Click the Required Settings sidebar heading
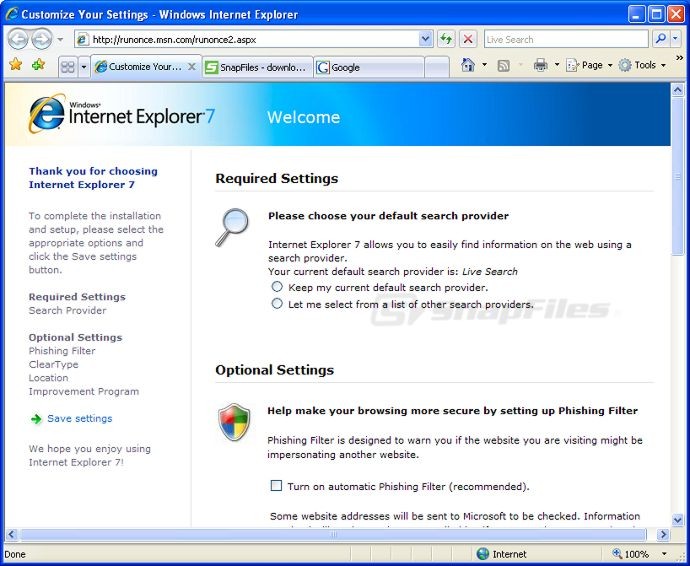Screen dimensions: 690x566 pyautogui.click(x=77, y=297)
